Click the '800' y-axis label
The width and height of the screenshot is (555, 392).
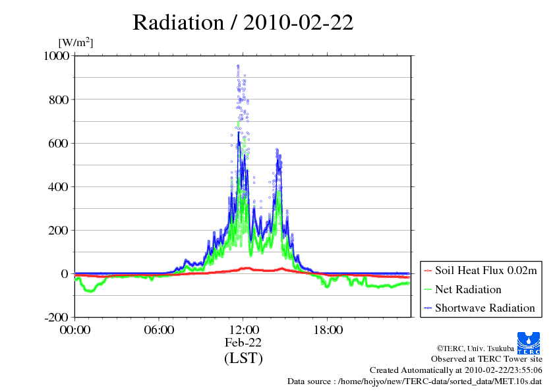tap(59, 99)
